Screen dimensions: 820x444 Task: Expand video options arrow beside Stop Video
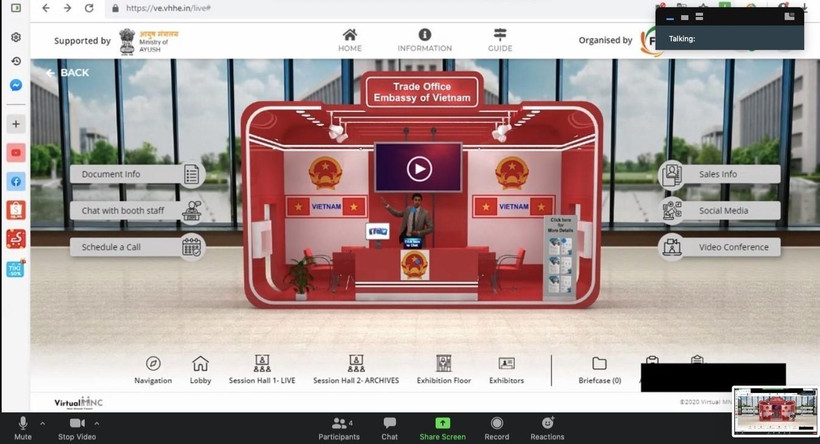click(97, 423)
